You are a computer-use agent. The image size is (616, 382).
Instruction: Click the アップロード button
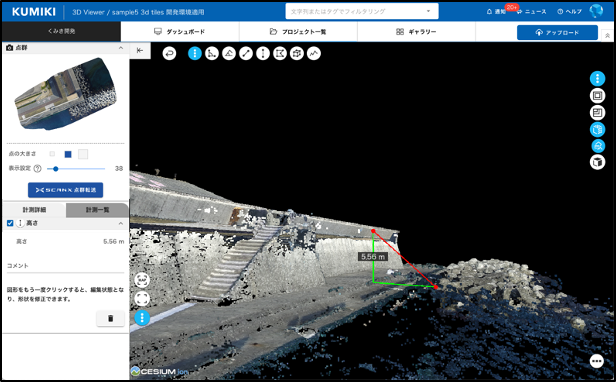click(557, 33)
